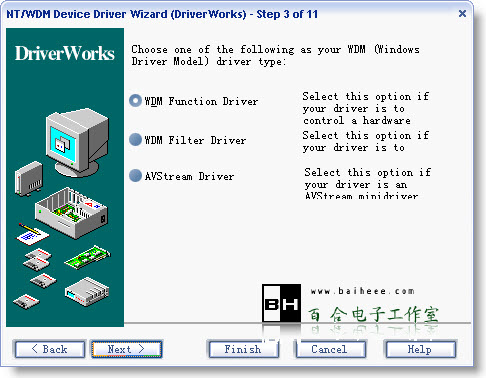Select the WDM Function Driver radio button

coord(135,100)
